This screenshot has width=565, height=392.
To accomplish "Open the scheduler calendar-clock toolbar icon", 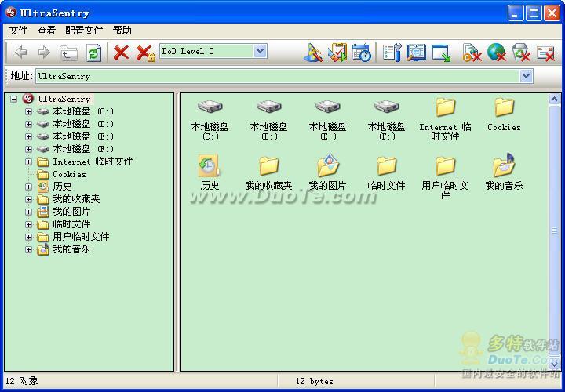I will pyautogui.click(x=361, y=53).
